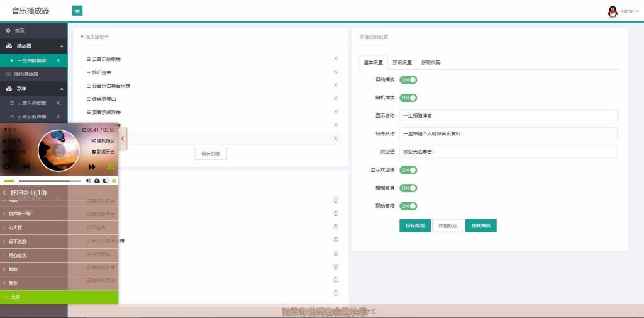644x318 pixels.
Task: Remove 经典钢琴曲 from player playlist
Action: tap(336, 98)
